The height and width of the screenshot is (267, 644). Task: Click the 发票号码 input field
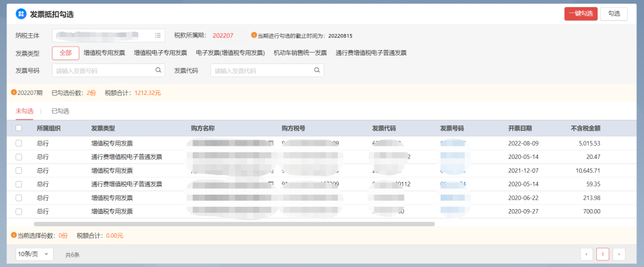(103, 70)
